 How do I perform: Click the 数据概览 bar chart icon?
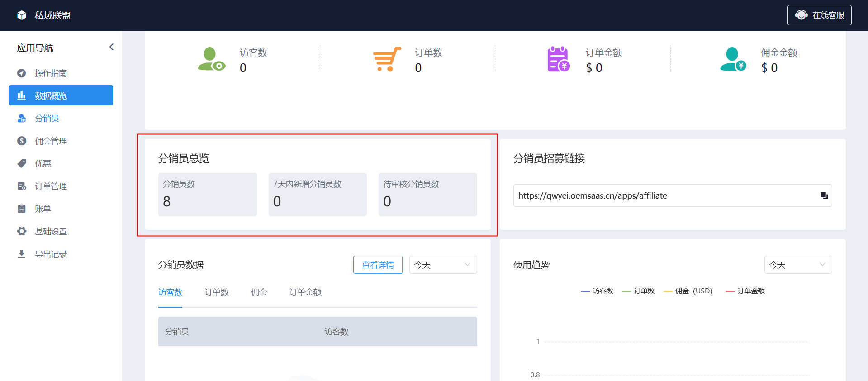22,95
